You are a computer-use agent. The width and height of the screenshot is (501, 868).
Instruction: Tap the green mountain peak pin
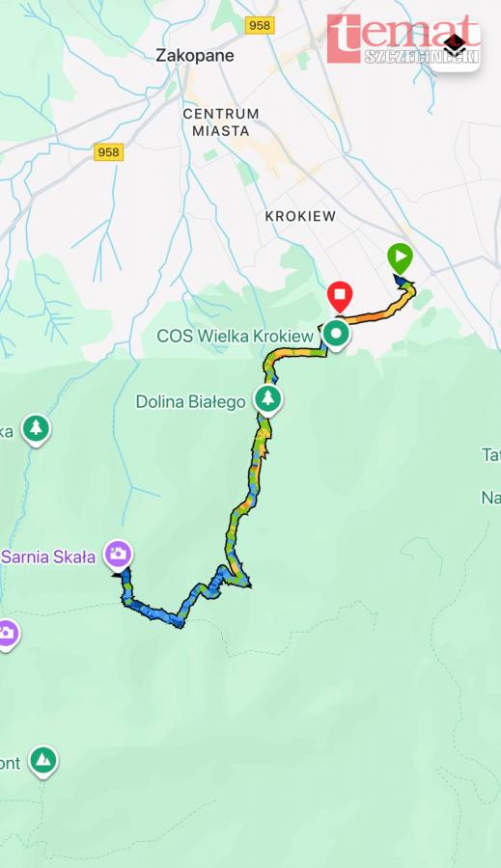pyautogui.click(x=42, y=761)
